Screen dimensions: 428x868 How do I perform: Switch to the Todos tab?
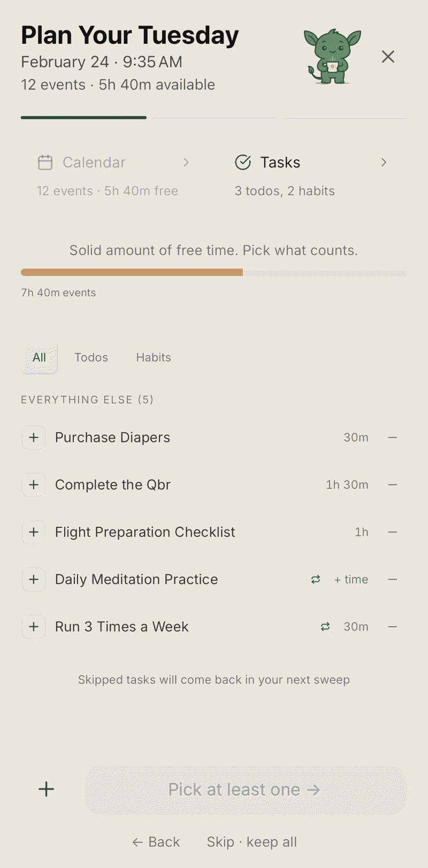click(x=91, y=357)
